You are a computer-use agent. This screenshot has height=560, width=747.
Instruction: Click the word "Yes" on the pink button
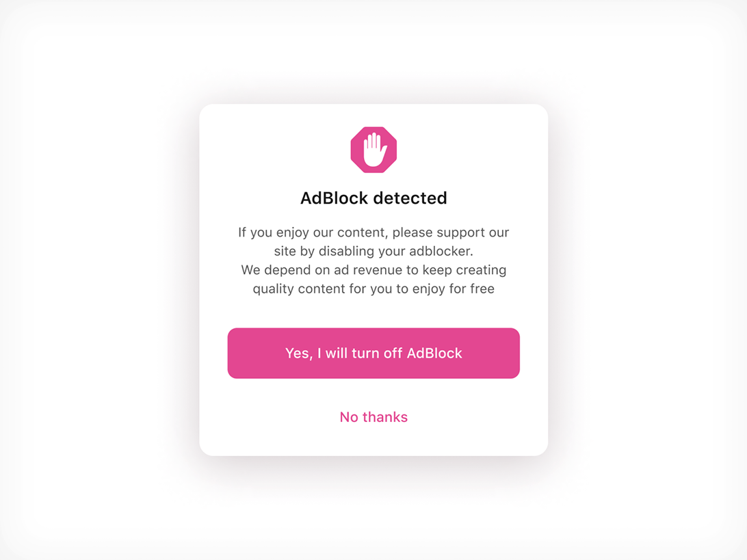pyautogui.click(x=298, y=354)
